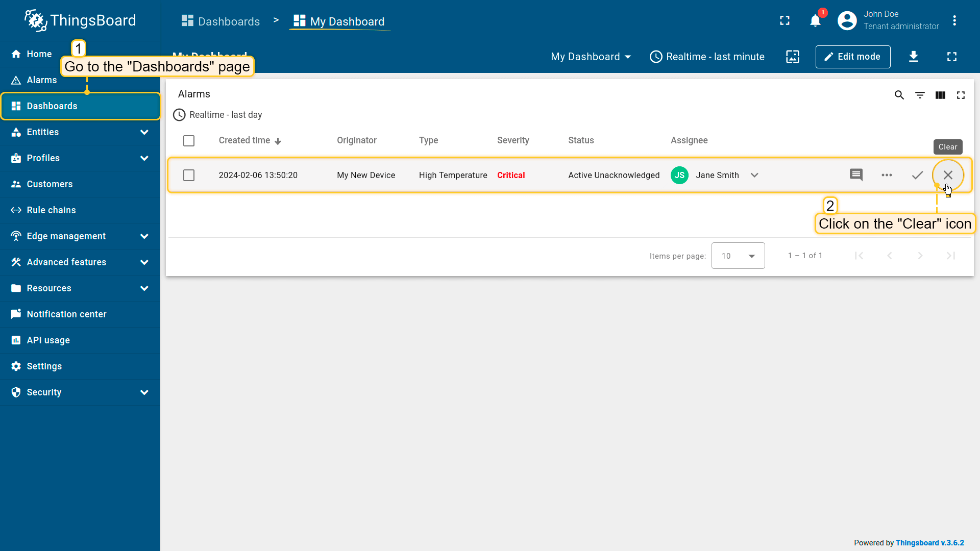Click the notifications bell icon
Image resolution: width=980 pixels, height=551 pixels.
(815, 20)
